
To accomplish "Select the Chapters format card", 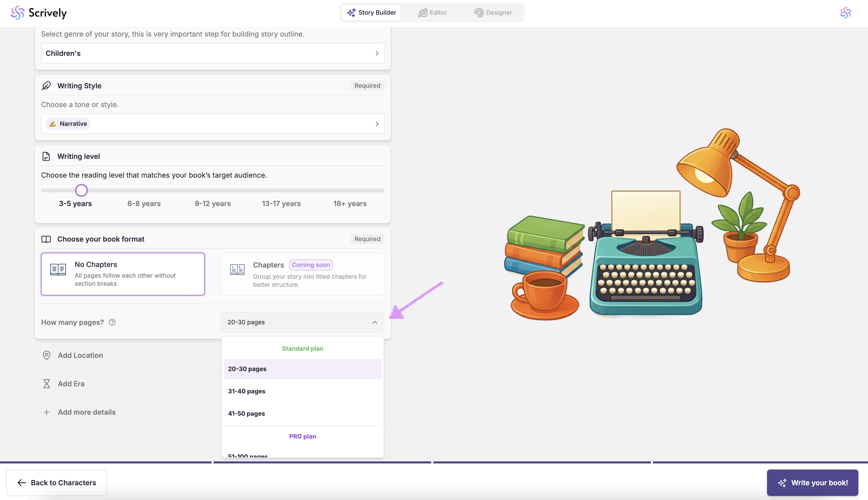I will click(302, 274).
